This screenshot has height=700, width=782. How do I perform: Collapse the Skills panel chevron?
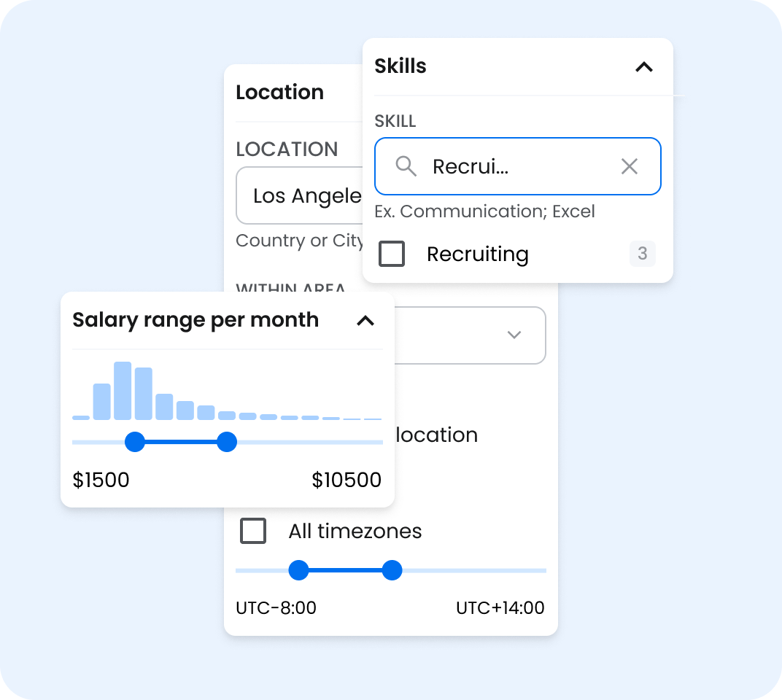point(643,67)
